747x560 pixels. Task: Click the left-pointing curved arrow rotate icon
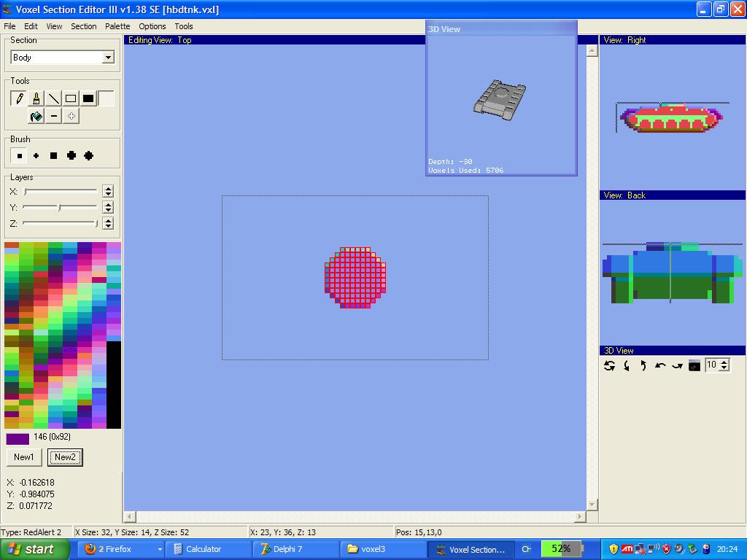tap(660, 366)
